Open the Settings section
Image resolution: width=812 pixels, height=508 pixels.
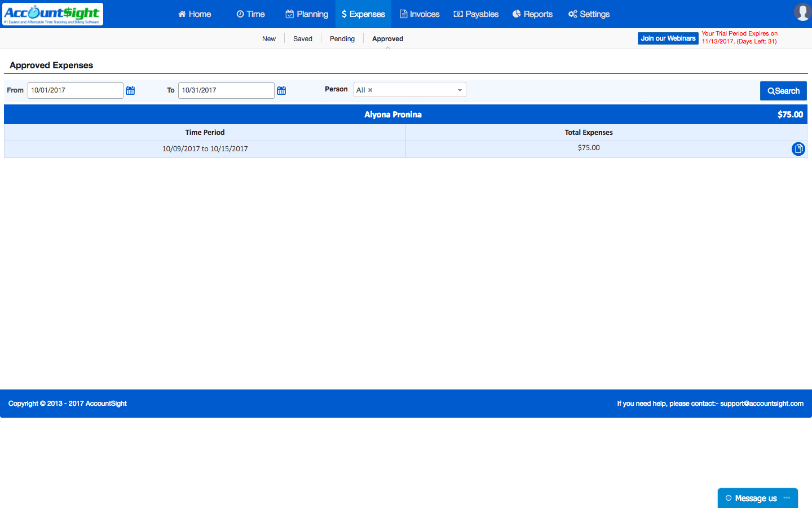pyautogui.click(x=589, y=14)
